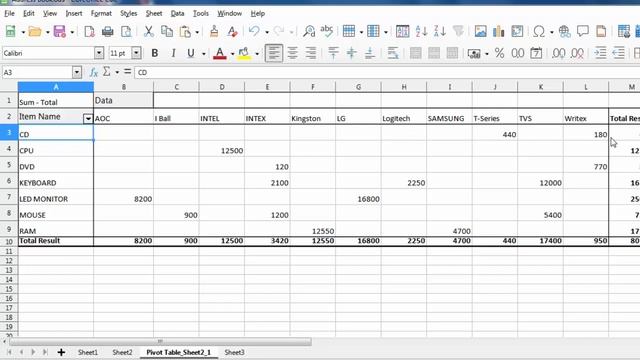Add a new sheet
640x360 pixels.
click(x=61, y=352)
